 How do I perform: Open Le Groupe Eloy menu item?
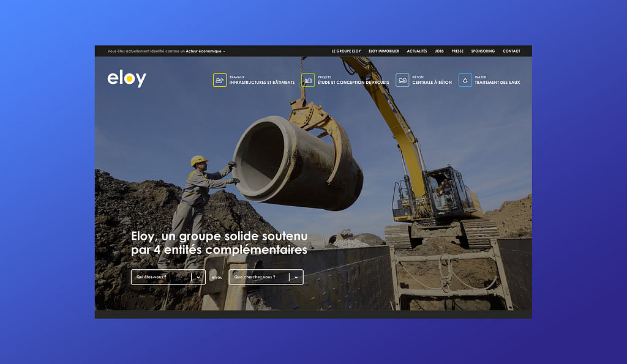[346, 51]
